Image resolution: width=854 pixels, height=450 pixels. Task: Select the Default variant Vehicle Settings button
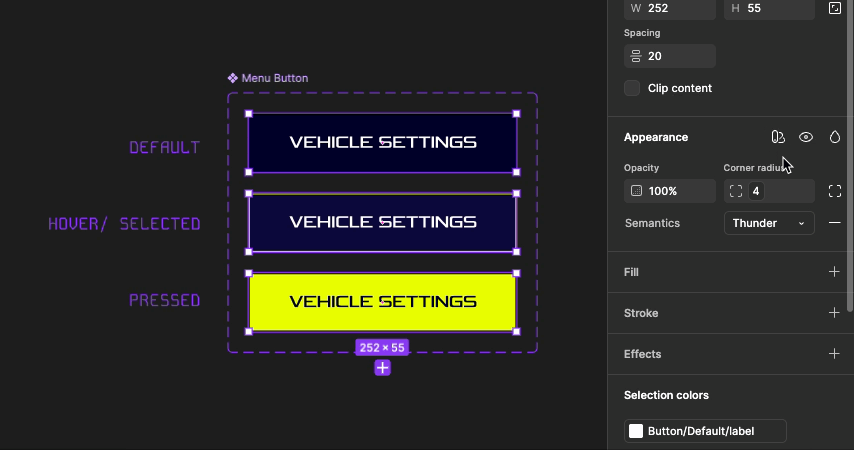click(382, 143)
